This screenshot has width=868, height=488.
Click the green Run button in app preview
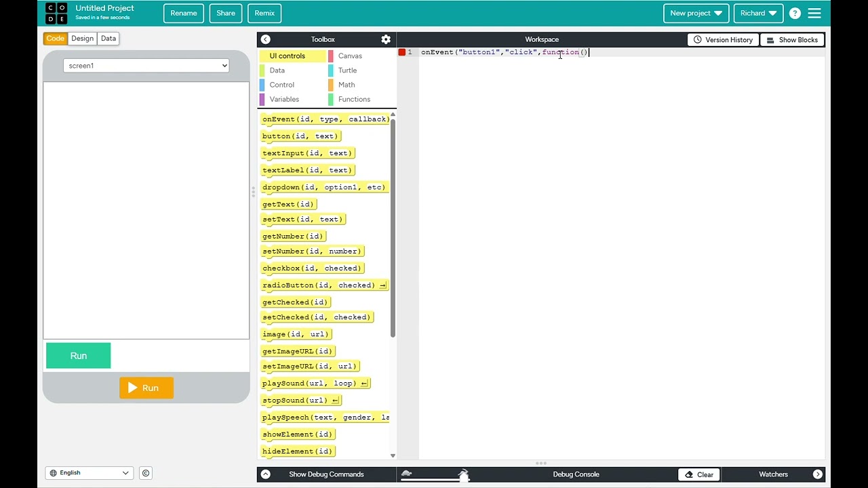pyautogui.click(x=79, y=356)
